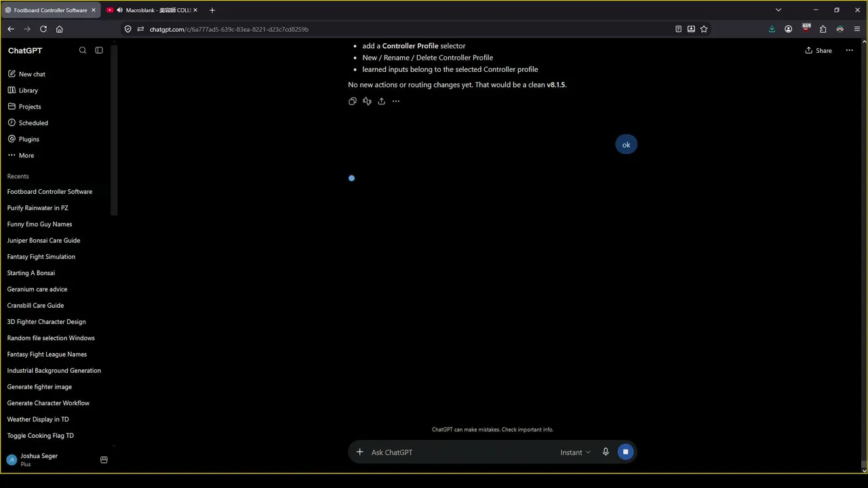Open the browser account icon
Image resolution: width=868 pixels, height=488 pixels.
pos(789,29)
